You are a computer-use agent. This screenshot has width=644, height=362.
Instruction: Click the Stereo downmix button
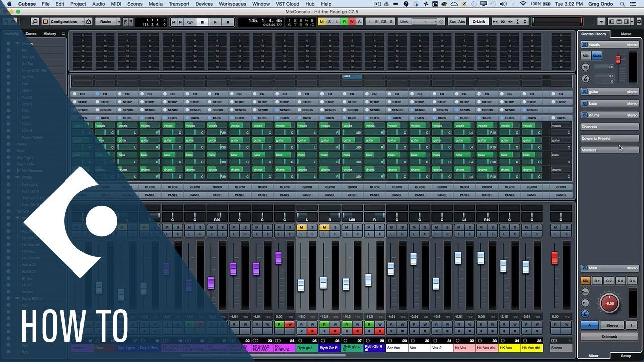coord(612,325)
